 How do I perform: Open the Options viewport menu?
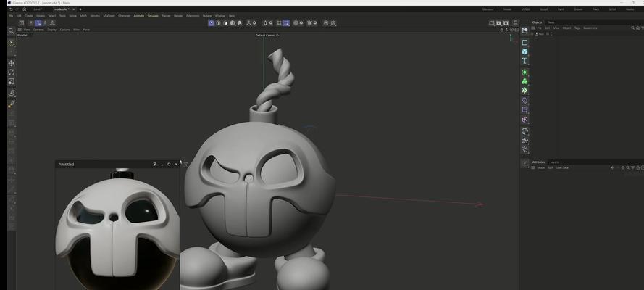[65, 30]
